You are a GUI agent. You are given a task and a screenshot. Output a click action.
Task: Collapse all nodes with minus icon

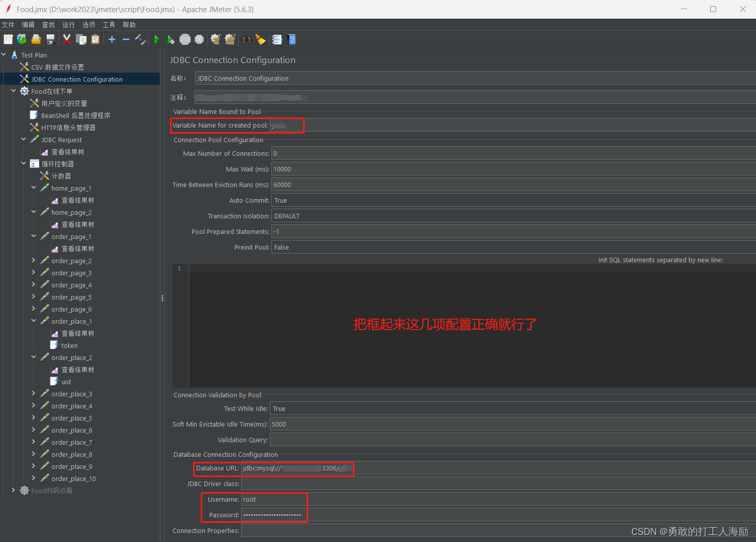[126, 39]
